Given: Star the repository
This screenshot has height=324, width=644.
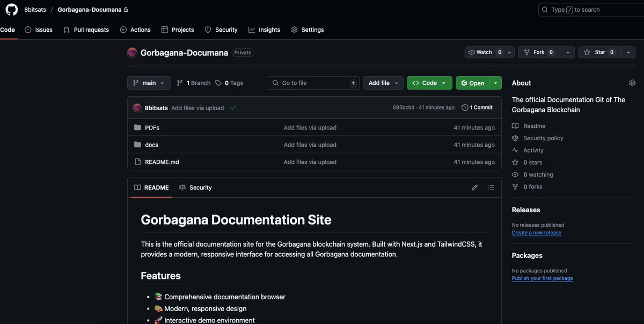Looking at the screenshot, I should pos(599,52).
